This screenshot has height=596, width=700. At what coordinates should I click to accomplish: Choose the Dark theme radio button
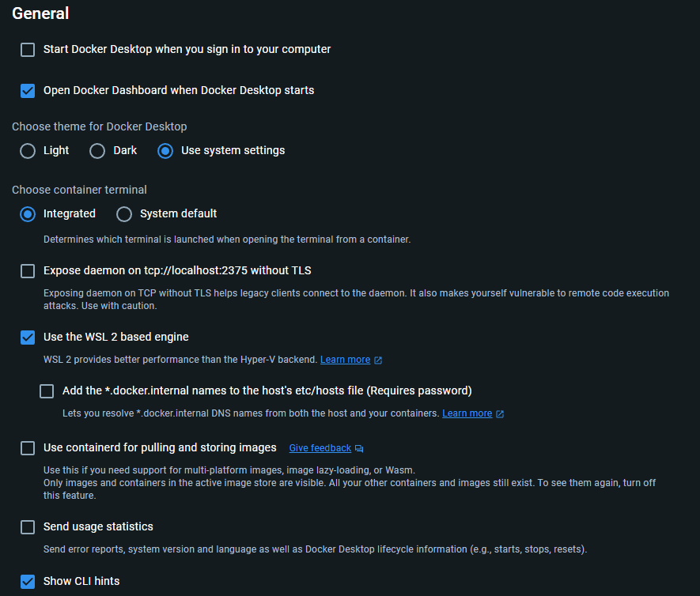tap(97, 151)
